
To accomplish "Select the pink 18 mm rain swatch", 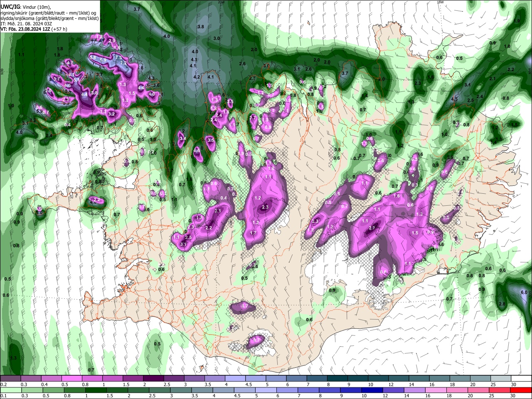I will pos(458,390).
